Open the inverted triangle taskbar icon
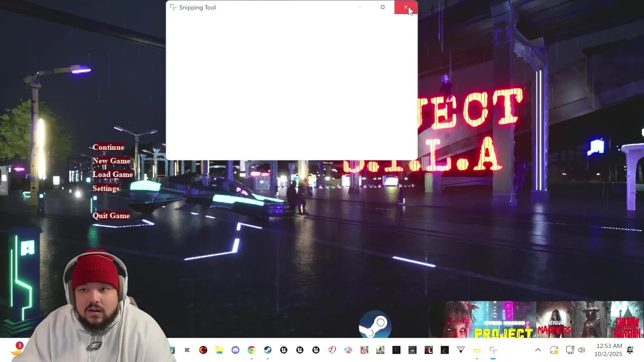 tap(461, 350)
